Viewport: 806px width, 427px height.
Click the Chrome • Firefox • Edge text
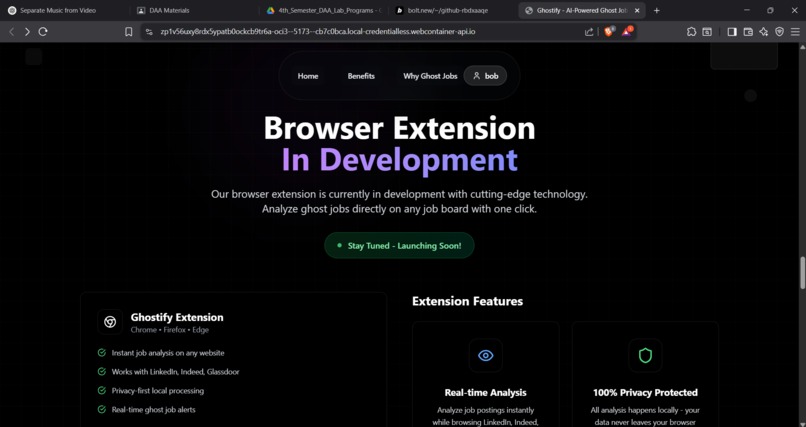coord(170,330)
